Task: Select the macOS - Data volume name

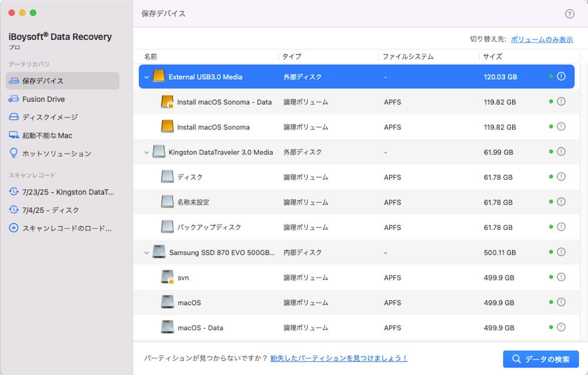Action: click(201, 328)
